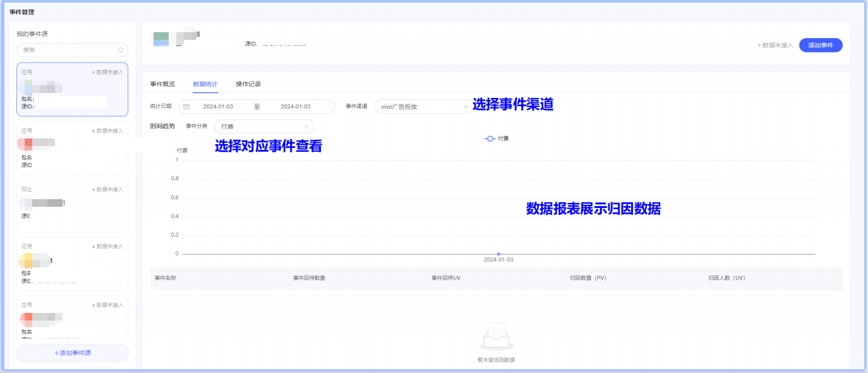
Task: Click the start date field 2024-01-03
Action: point(218,107)
